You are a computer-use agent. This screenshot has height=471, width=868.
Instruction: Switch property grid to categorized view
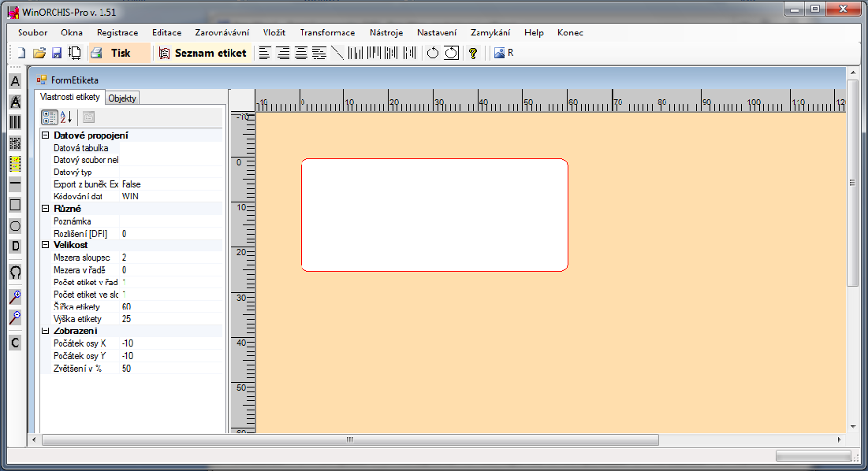(49, 117)
